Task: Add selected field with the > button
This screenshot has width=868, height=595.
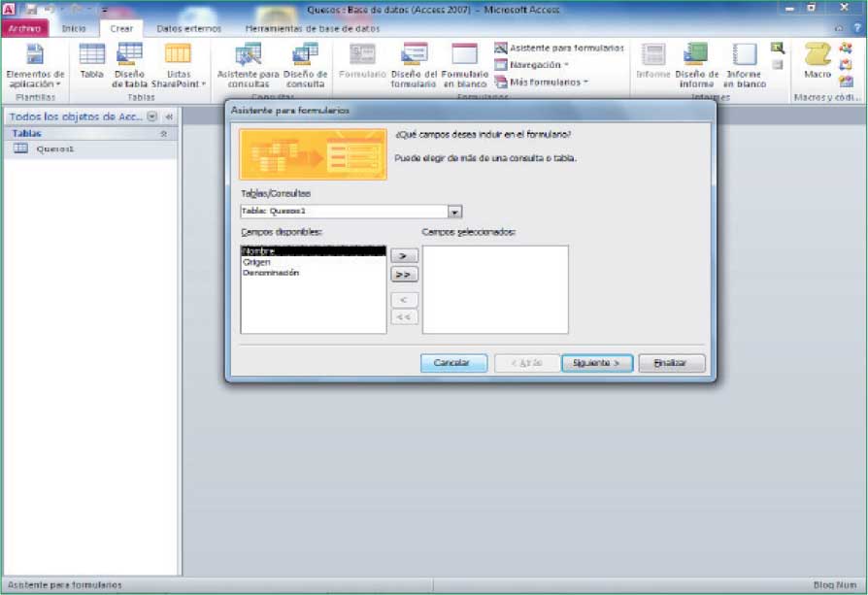Action: (403, 255)
